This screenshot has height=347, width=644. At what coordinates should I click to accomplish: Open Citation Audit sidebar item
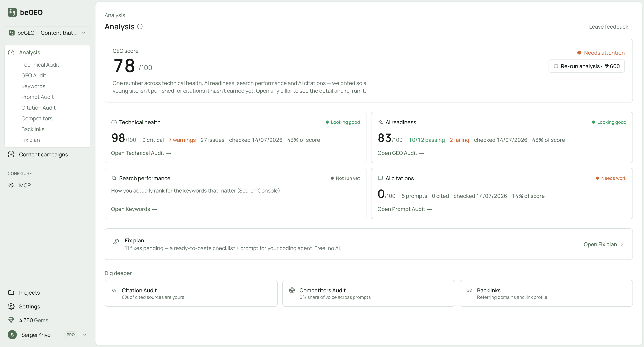pos(39,108)
